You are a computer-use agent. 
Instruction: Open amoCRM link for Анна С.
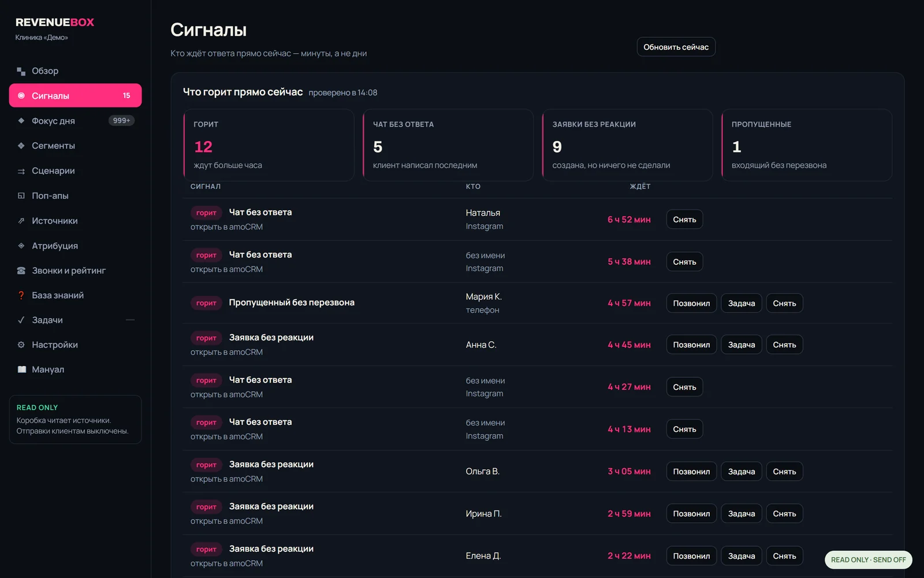pos(226,353)
